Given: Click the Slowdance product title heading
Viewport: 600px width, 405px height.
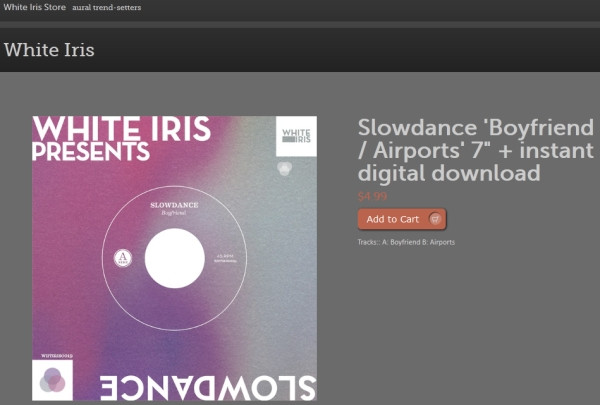Looking at the screenshot, I should (x=475, y=150).
